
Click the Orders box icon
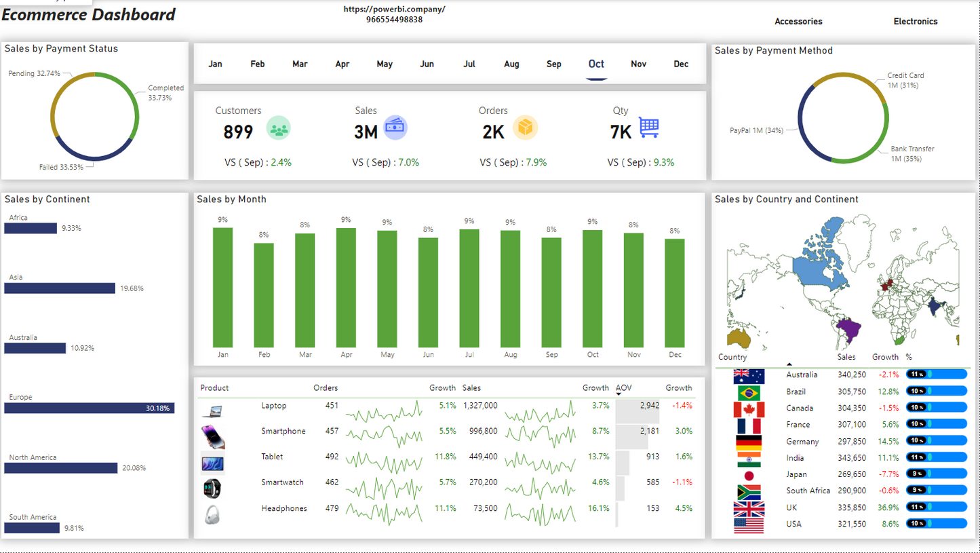point(525,128)
